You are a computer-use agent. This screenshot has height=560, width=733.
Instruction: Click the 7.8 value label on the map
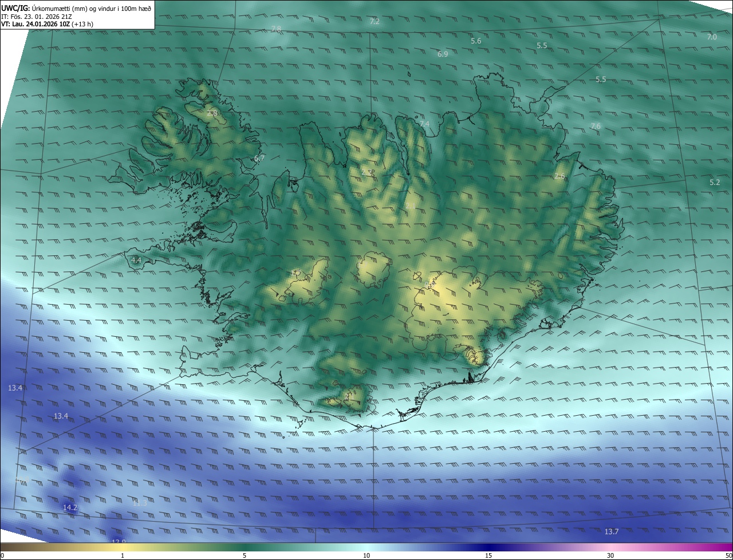tap(276, 29)
